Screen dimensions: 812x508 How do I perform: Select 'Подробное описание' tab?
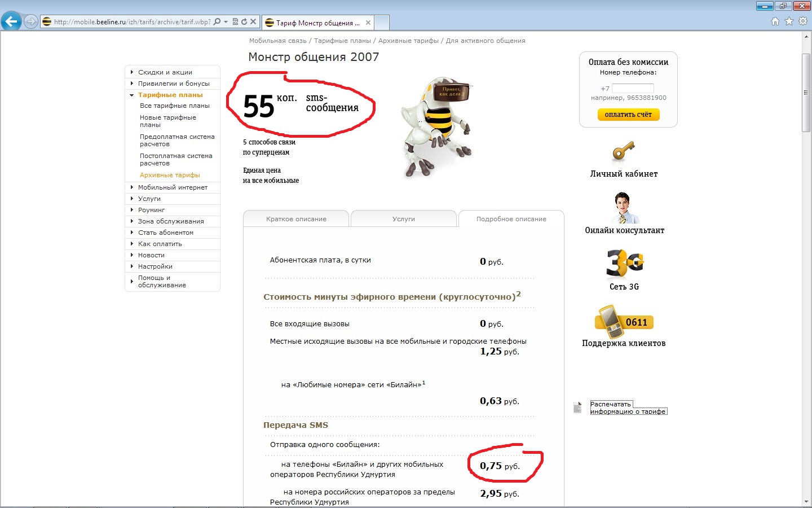click(x=511, y=219)
